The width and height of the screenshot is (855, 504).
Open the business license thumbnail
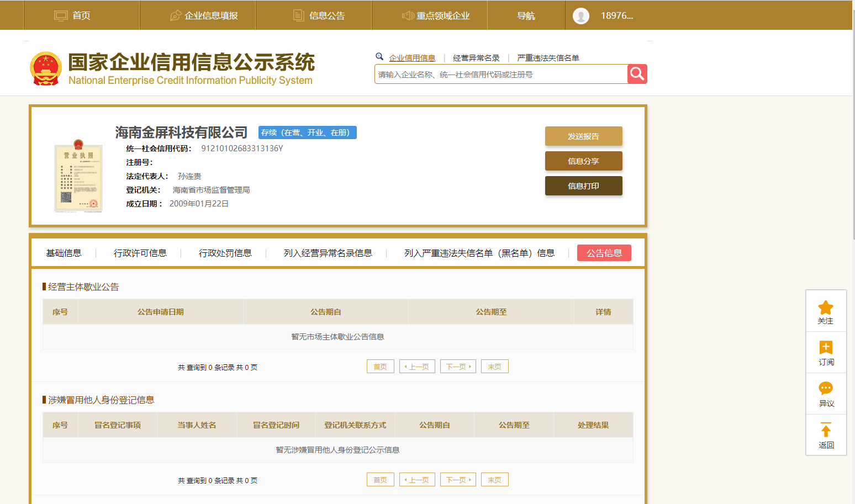[x=78, y=176]
